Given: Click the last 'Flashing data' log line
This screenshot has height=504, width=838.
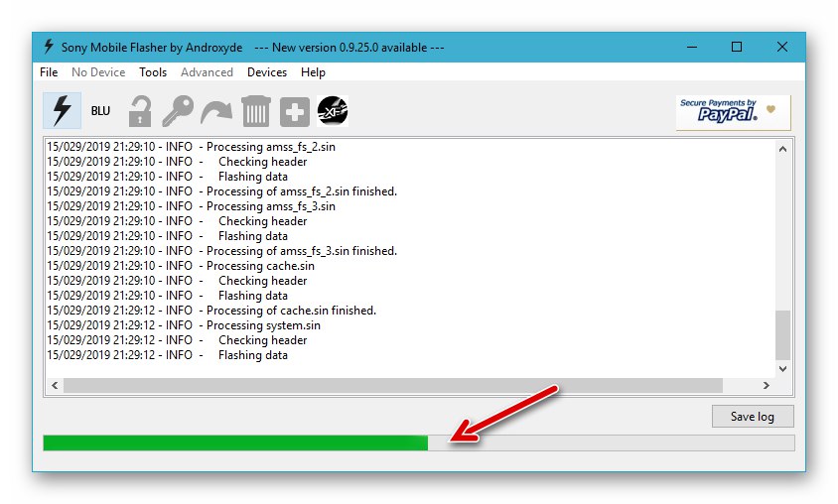Looking at the screenshot, I should (167, 355).
